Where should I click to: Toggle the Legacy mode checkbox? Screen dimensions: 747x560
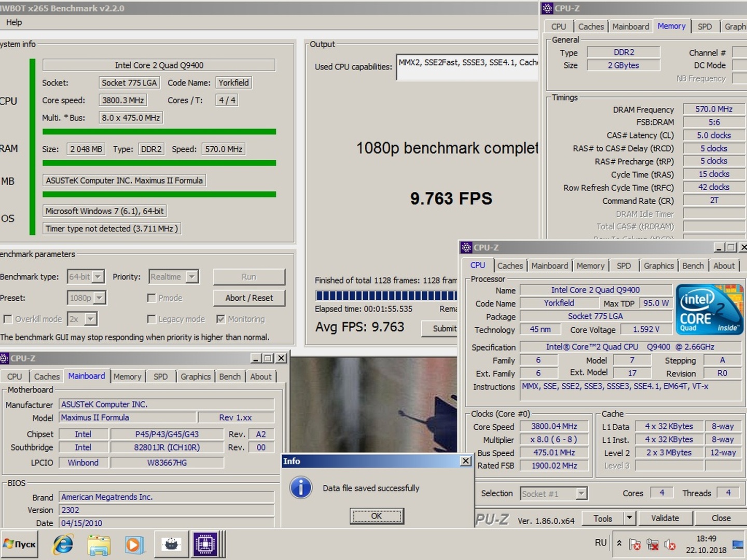(151, 319)
